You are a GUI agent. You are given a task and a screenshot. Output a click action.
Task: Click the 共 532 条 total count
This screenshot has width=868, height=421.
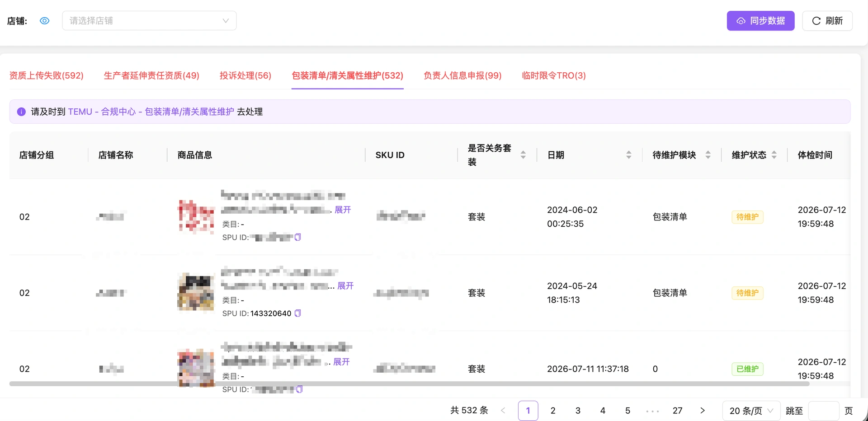pyautogui.click(x=469, y=411)
